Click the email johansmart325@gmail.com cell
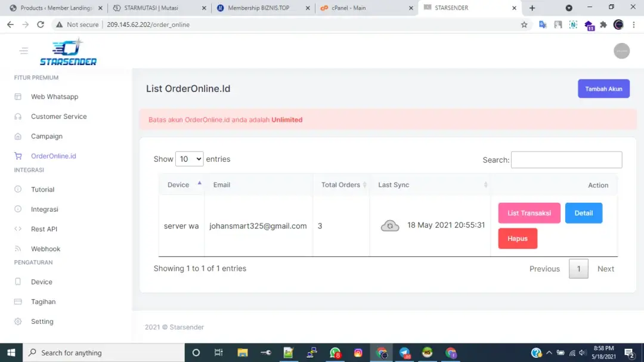 (258, 226)
